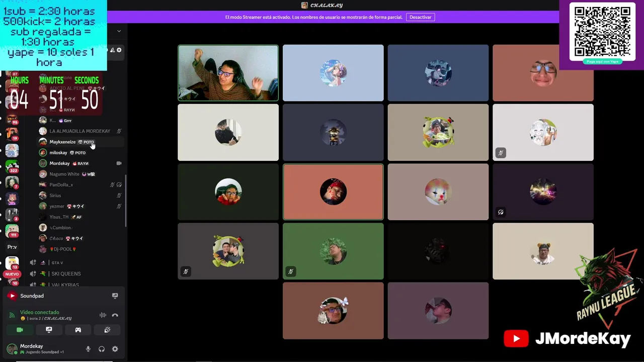Click Mordekay user avatar at bottom
Viewport: 644px width, 362px height.
(x=12, y=349)
